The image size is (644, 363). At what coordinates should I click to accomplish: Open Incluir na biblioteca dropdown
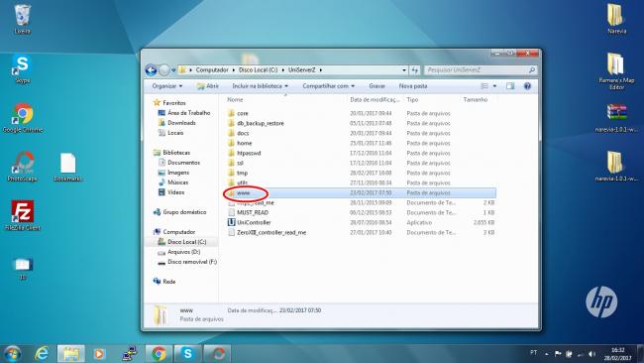[260, 86]
